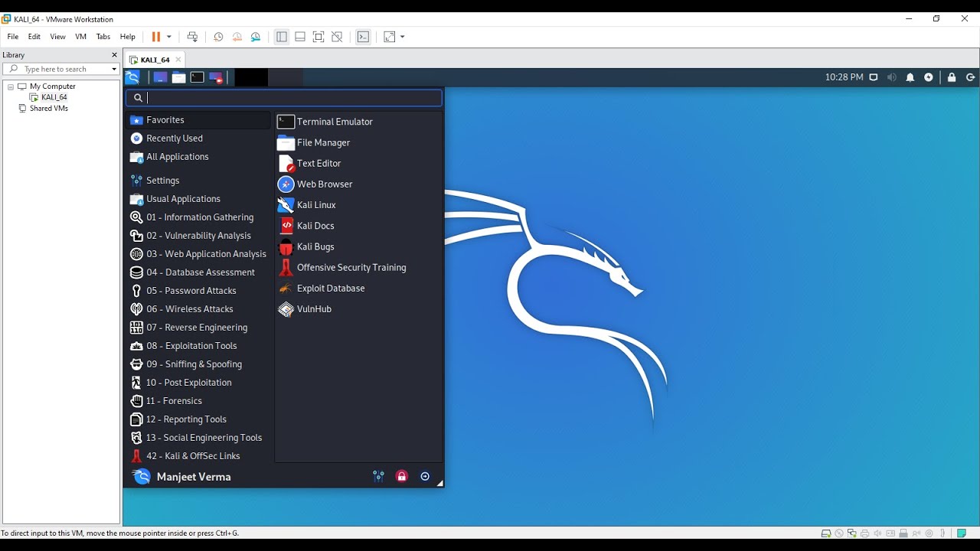Open Settings category in Kali menu

click(199, 181)
